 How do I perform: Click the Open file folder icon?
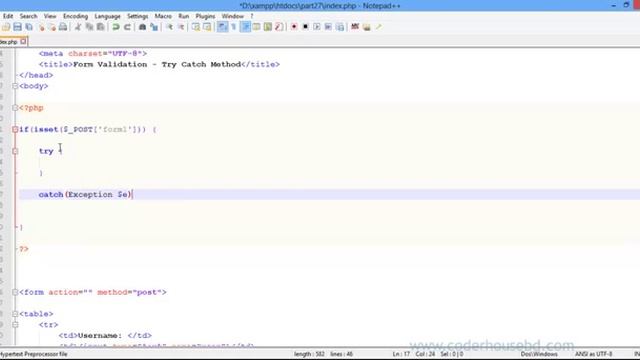6,27
